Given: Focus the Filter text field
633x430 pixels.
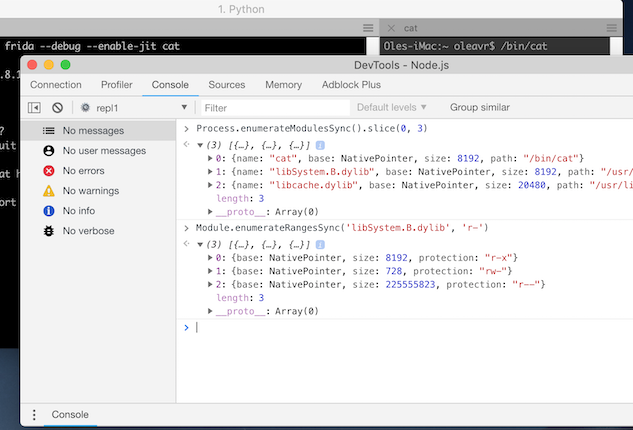Looking at the screenshot, I should click(x=275, y=108).
